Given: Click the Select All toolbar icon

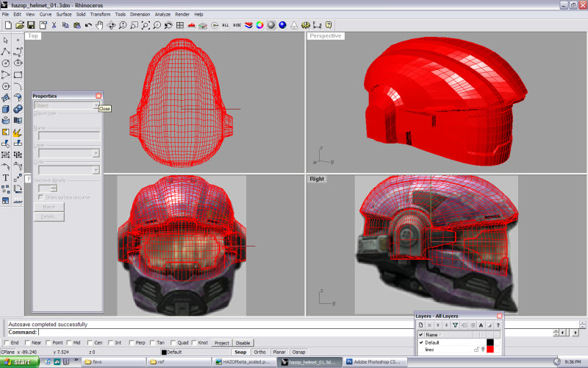Looking at the screenshot, I should pos(226,25).
